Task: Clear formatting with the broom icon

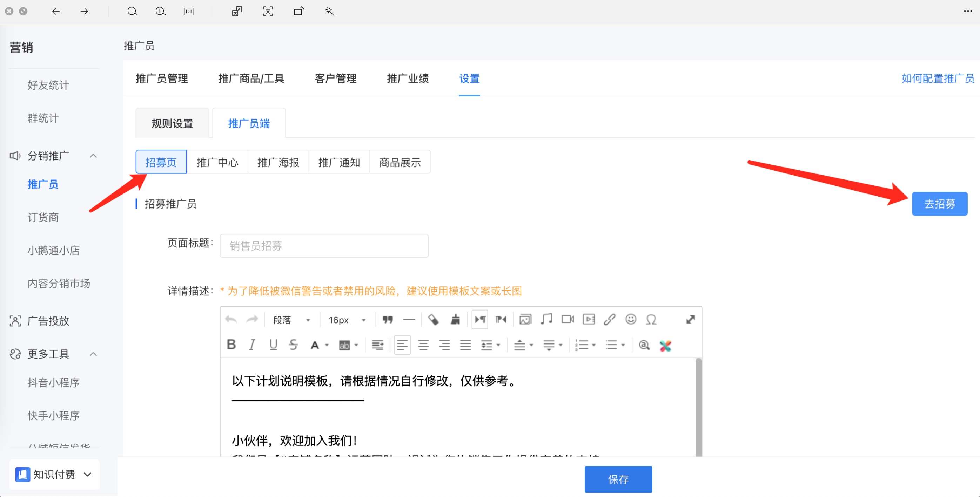Action: [455, 319]
